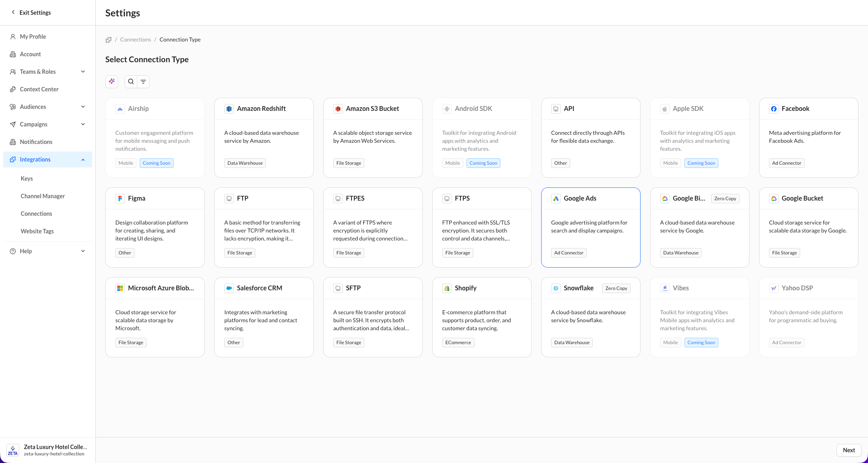Image resolution: width=868 pixels, height=463 pixels.
Task: Click the Salesforce CRM description text
Action: click(x=261, y=320)
